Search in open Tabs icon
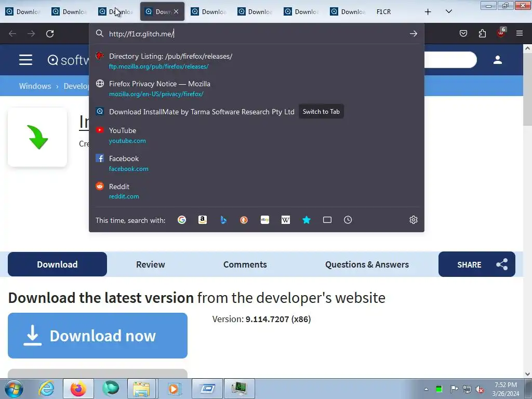The height and width of the screenshot is (399, 532). pos(327,220)
